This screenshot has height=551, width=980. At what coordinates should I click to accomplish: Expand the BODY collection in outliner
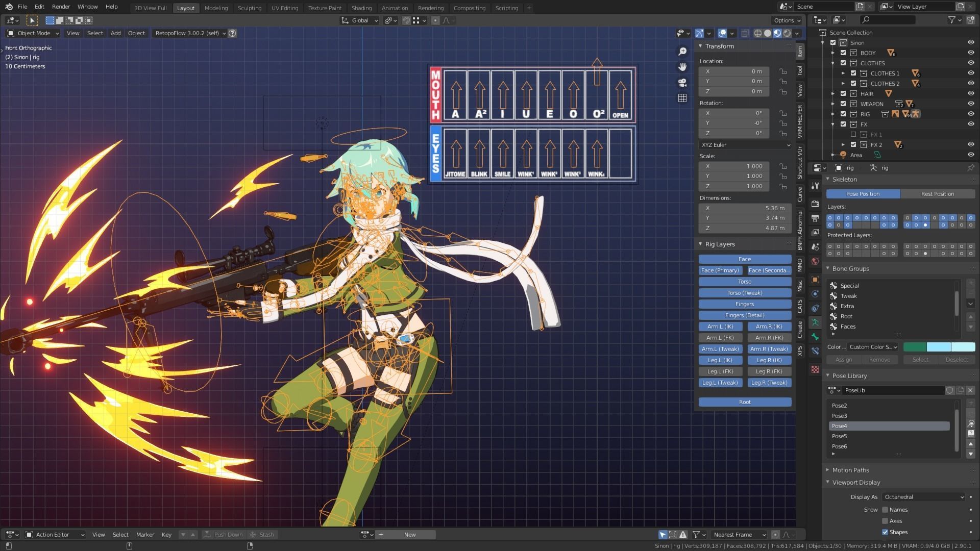(x=833, y=53)
